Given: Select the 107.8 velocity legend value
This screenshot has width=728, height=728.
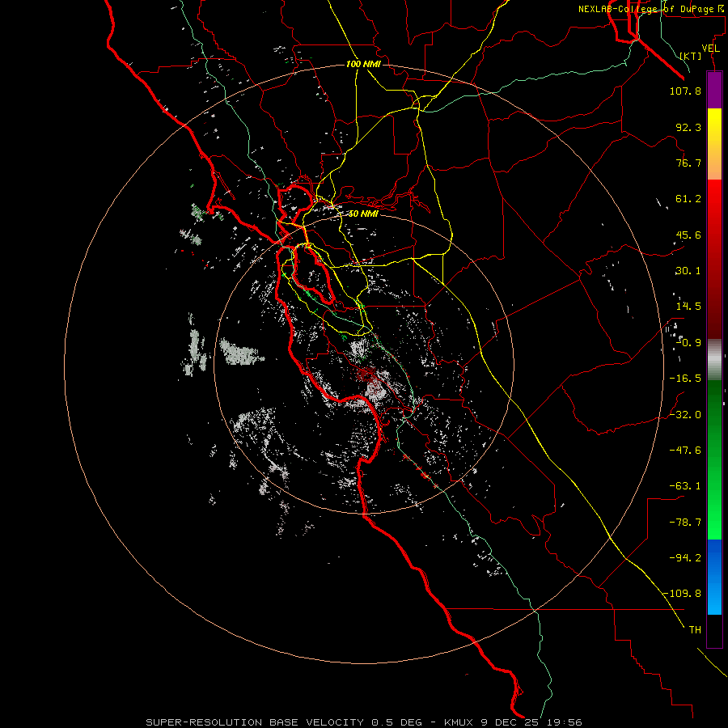Looking at the screenshot, I should tap(685, 91).
